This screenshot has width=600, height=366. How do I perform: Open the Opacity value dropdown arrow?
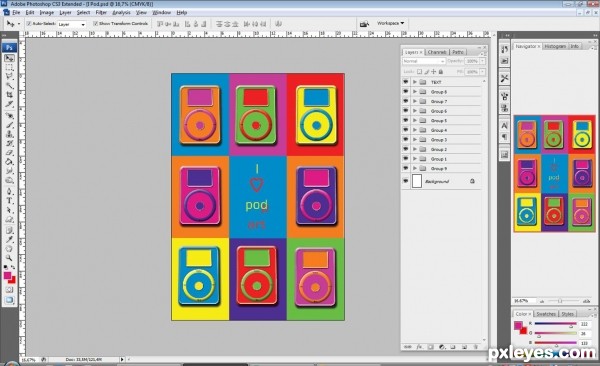[483, 61]
